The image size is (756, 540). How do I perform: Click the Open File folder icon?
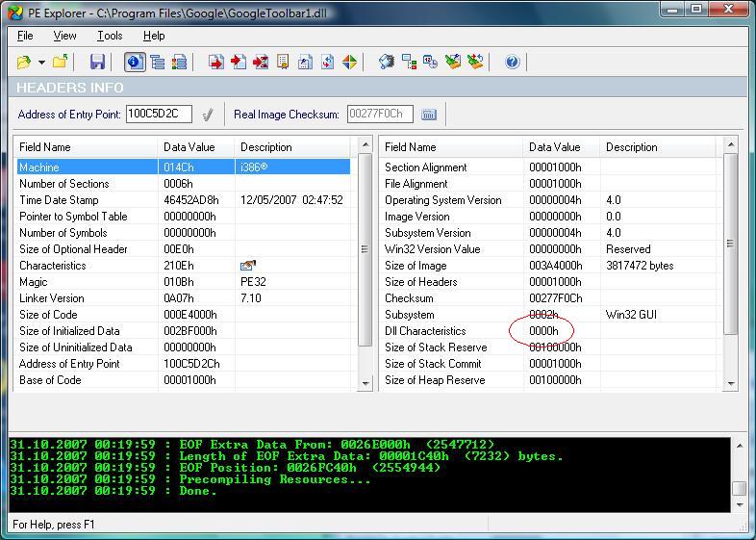pos(23,63)
